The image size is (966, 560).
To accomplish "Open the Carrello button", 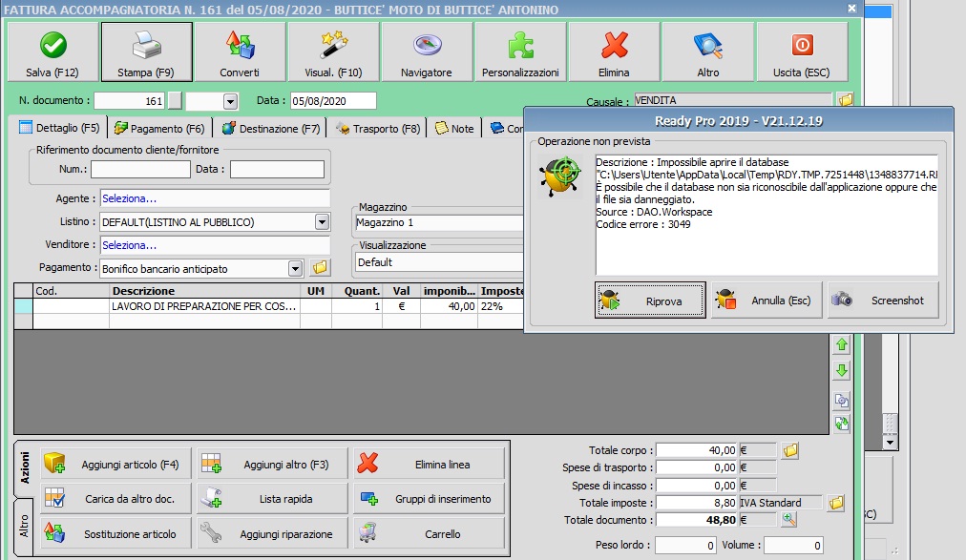I will tap(429, 533).
